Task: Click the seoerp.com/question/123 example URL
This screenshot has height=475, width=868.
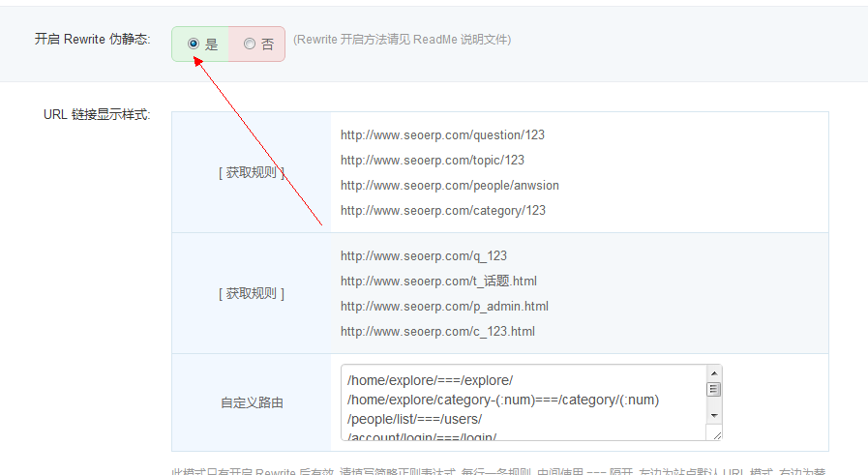Action: pos(442,135)
